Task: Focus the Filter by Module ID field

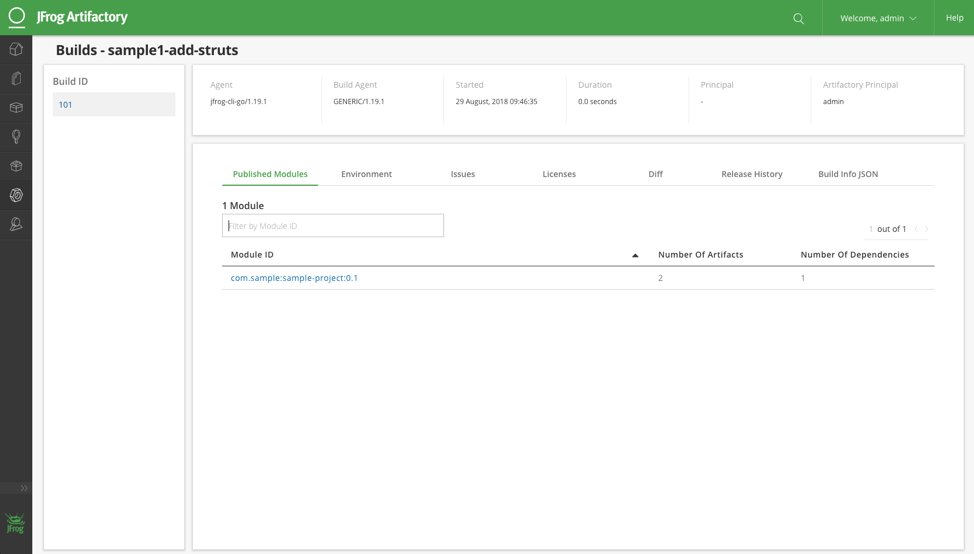Action: pyautogui.click(x=333, y=226)
